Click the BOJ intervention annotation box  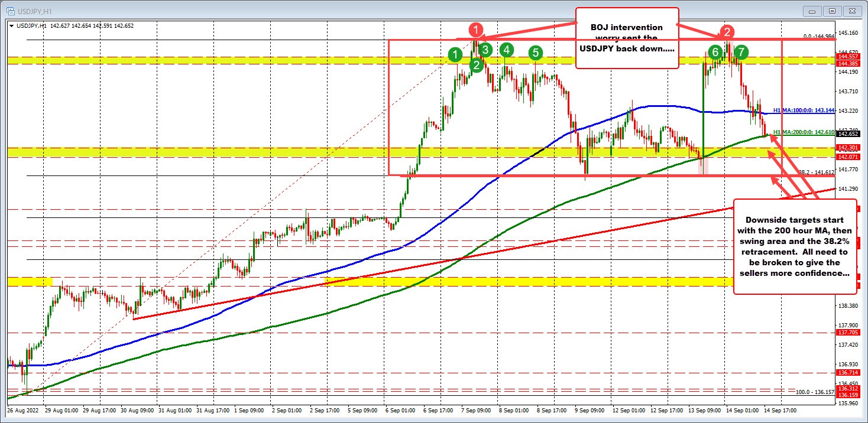(x=626, y=37)
